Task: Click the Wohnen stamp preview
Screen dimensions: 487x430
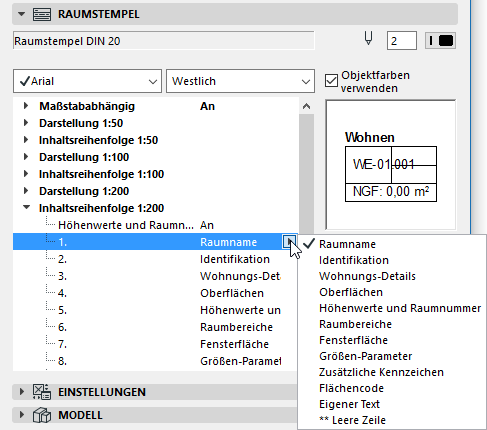Action: [391, 165]
